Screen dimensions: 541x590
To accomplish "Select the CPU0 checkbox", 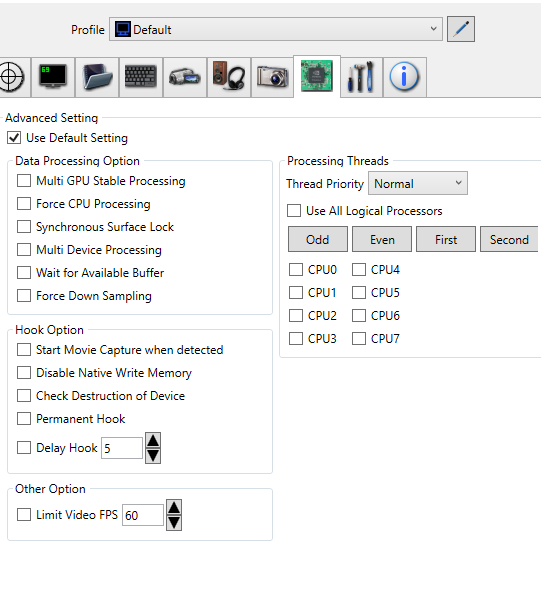I will 296,269.
